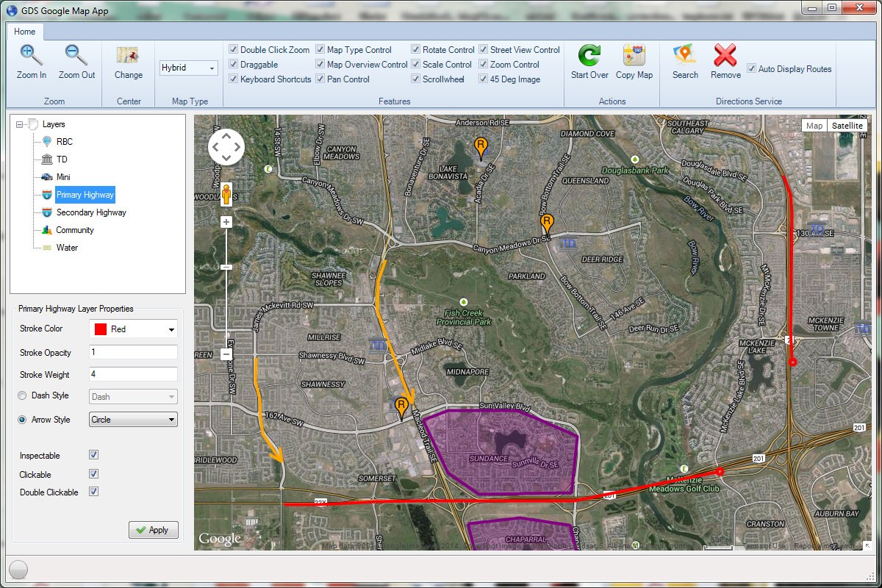Click the Copy Map icon
882x588 pixels.
[634, 56]
